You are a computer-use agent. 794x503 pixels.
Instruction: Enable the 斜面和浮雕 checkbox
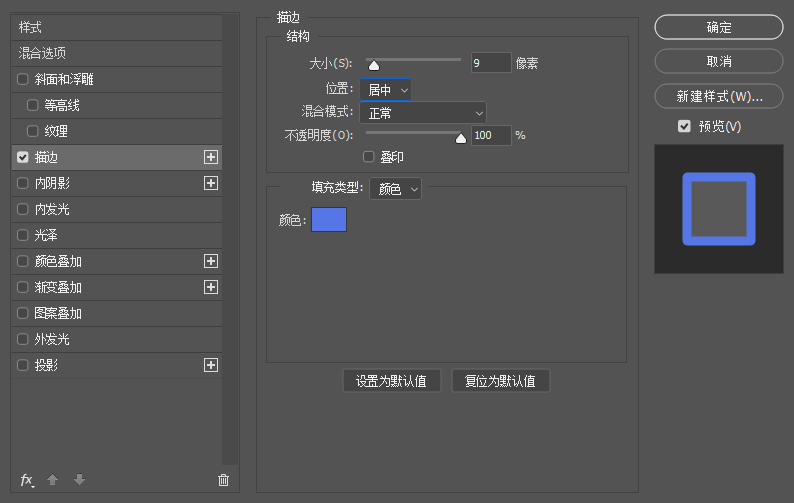pyautogui.click(x=23, y=79)
